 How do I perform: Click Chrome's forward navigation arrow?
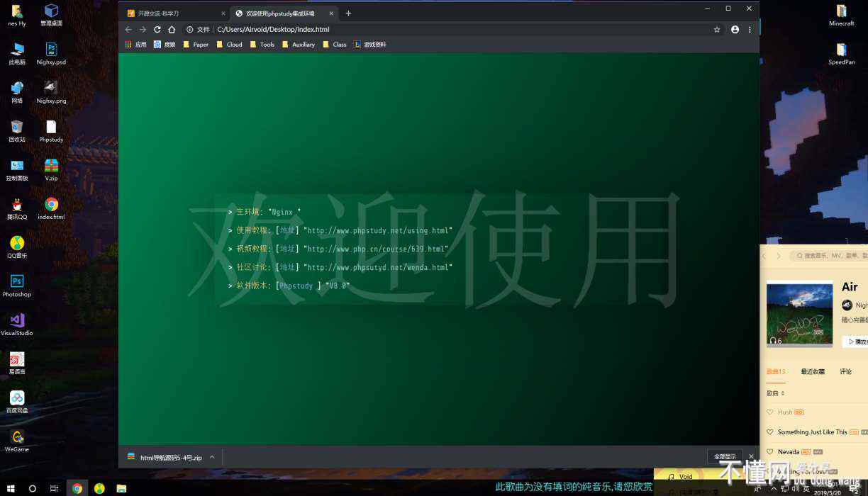(x=143, y=30)
